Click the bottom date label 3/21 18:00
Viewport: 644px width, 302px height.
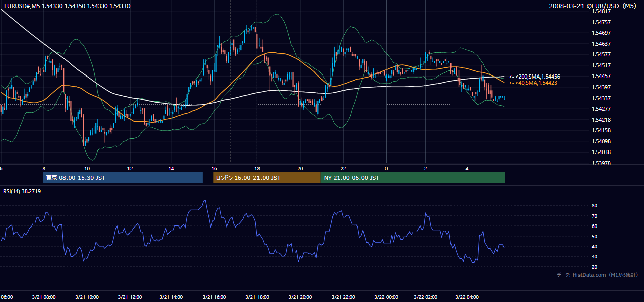click(x=257, y=297)
